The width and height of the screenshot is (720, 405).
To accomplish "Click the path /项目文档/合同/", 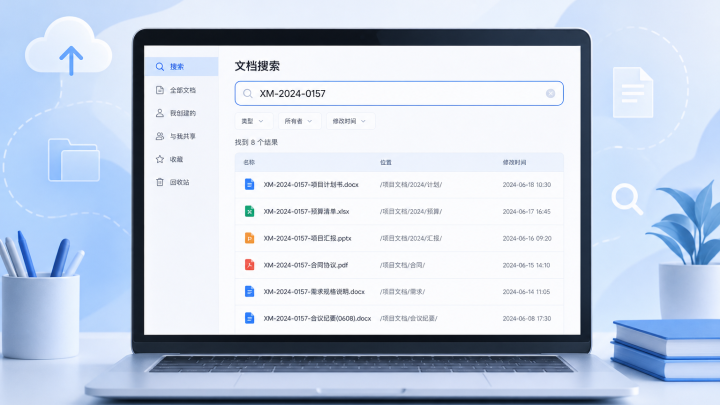I will (402, 265).
